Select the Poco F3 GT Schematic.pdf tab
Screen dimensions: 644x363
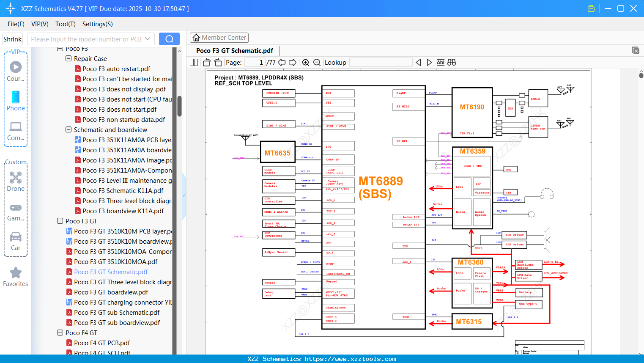[234, 50]
